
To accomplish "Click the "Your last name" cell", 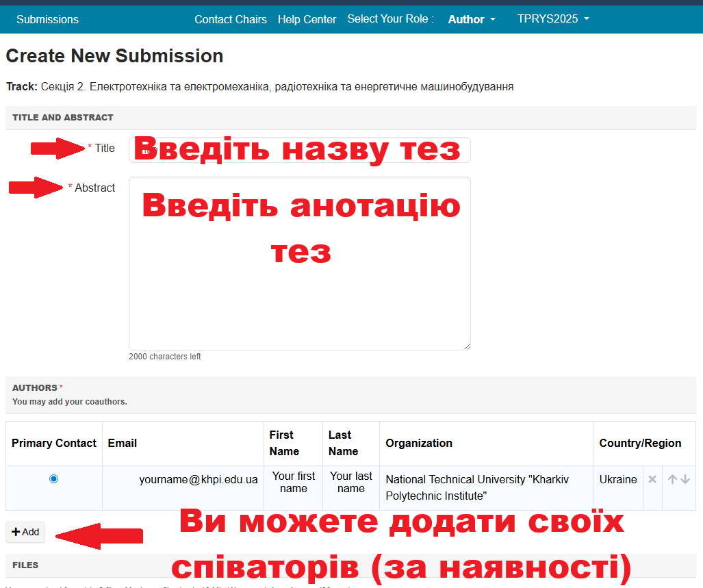I will click(350, 482).
